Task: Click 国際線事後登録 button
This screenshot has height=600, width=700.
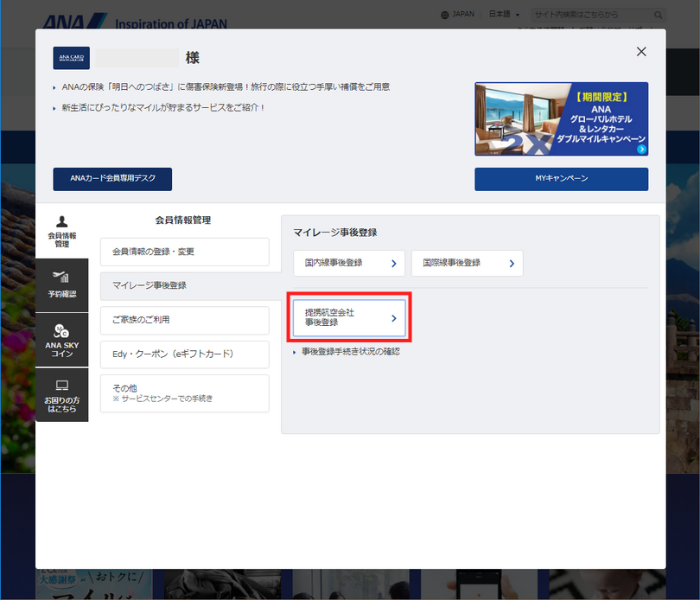Action: click(x=467, y=263)
